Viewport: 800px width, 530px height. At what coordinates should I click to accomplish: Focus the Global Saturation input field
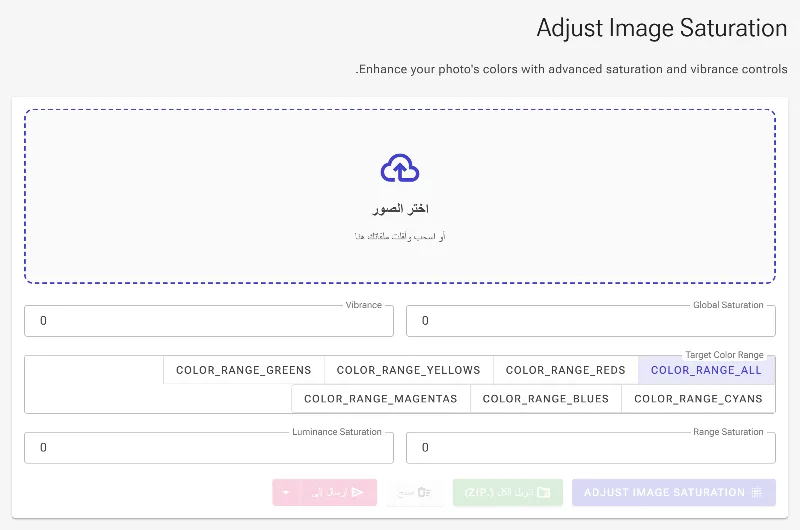pyautogui.click(x=591, y=321)
